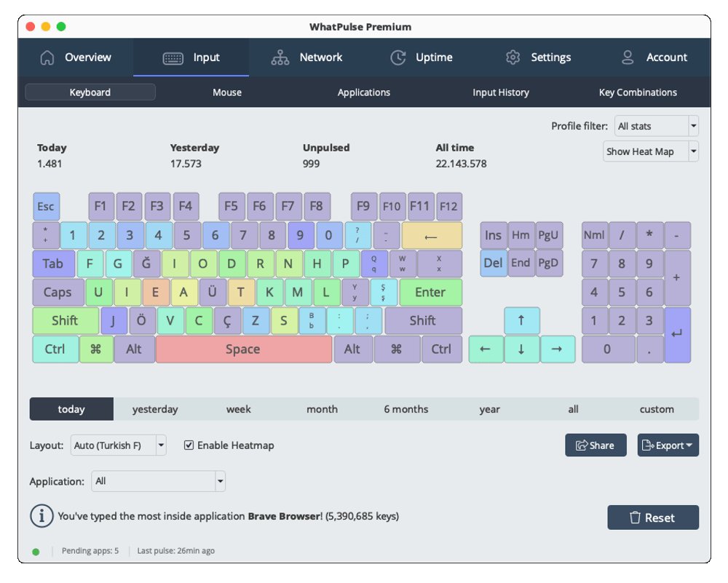
Task: Switch to the Applications sub-tab
Action: pos(363,92)
